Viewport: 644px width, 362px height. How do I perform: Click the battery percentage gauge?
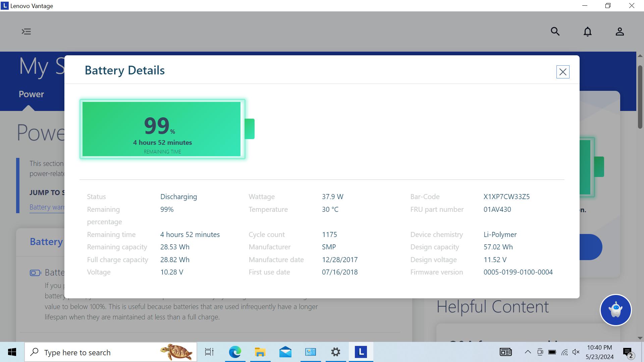point(162,129)
